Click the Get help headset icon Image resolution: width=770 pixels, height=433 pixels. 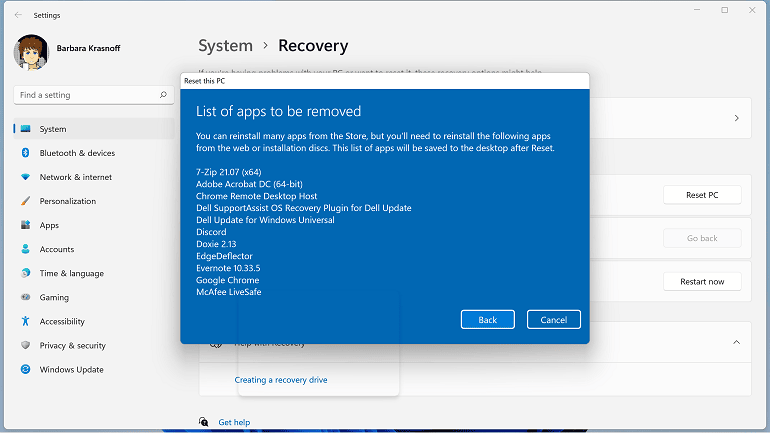pos(203,422)
